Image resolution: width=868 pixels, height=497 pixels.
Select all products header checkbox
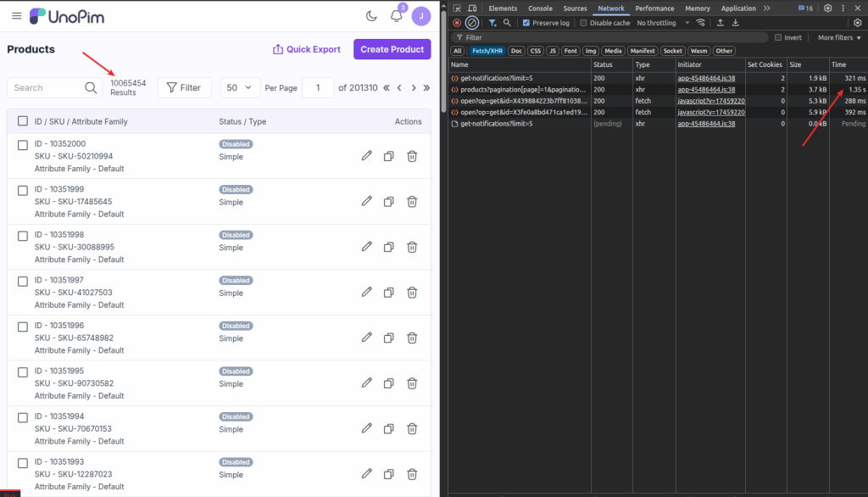(23, 120)
